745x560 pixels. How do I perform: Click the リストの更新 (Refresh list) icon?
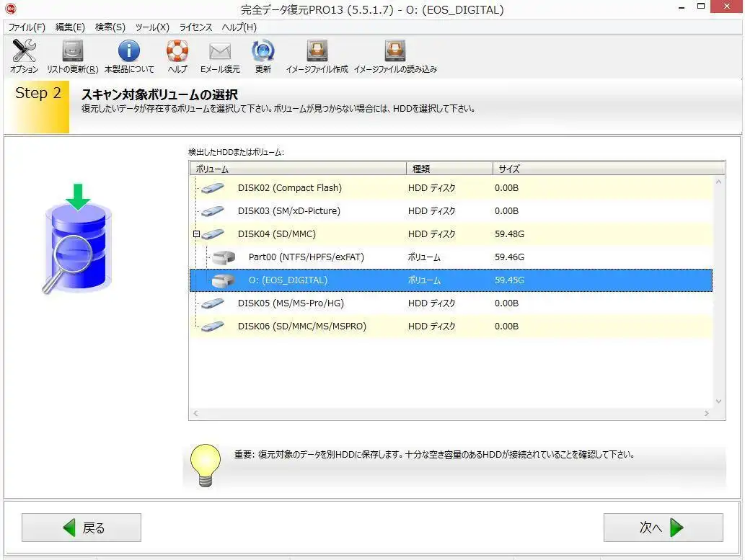(x=72, y=53)
